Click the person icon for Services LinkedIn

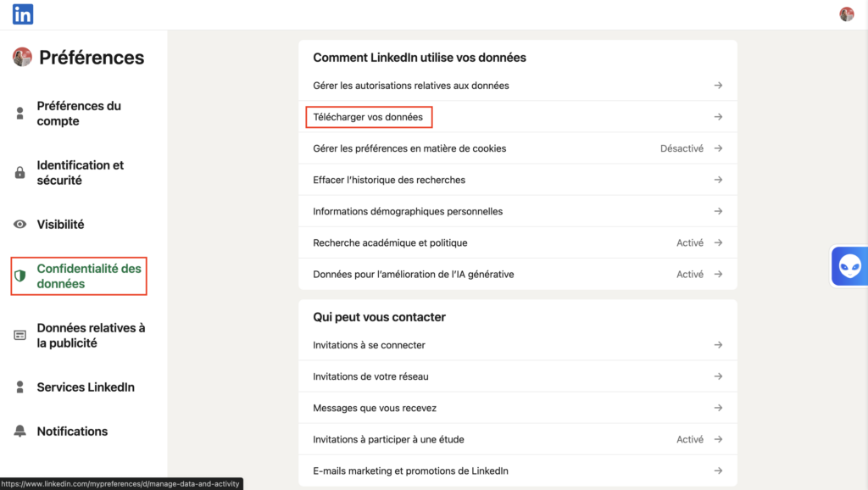coord(20,387)
